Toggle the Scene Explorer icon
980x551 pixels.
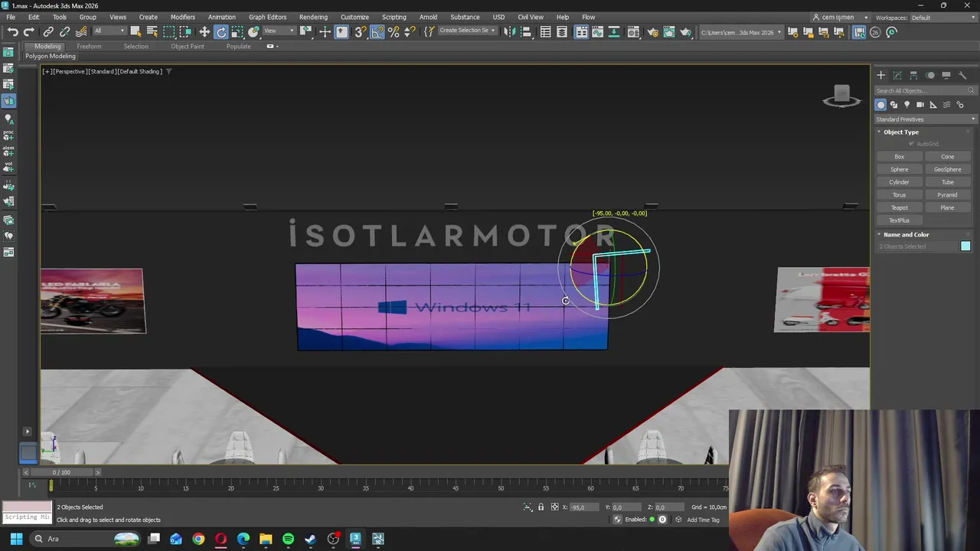[545, 31]
